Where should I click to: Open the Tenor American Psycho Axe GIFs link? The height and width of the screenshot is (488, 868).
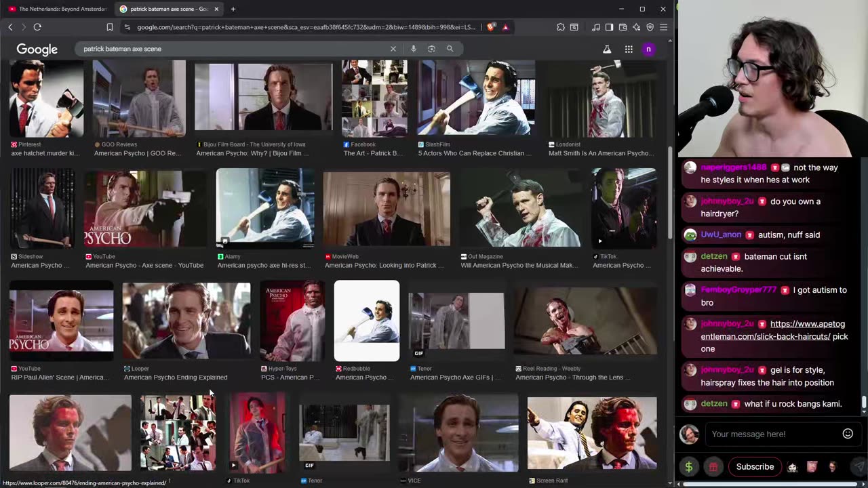[x=455, y=378]
